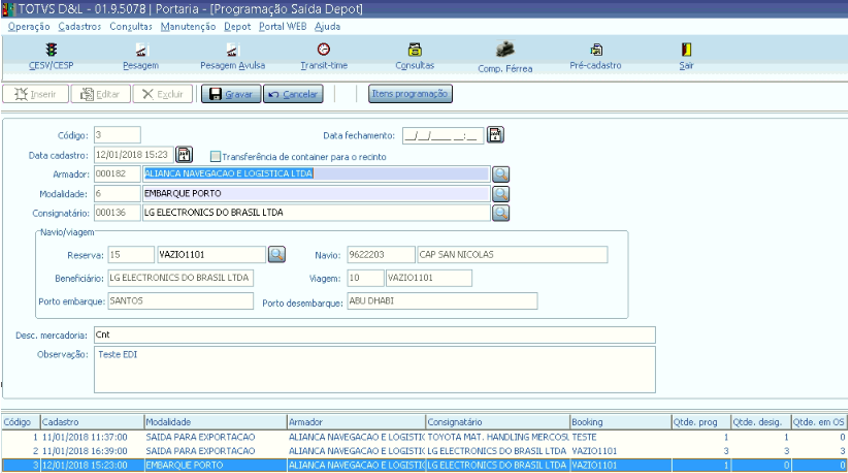This screenshot has height=473, width=848.
Task: Click the Navio CAP SAN NICOLAS field
Action: click(512, 255)
